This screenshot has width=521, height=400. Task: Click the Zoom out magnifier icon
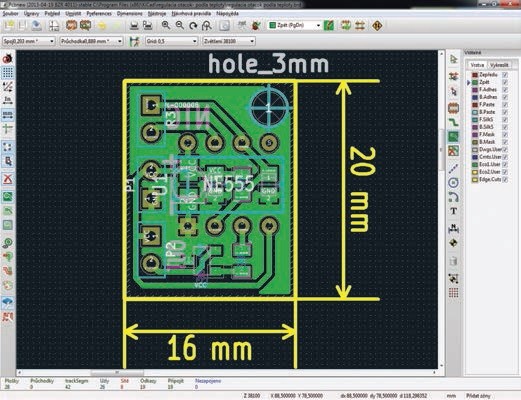click(x=180, y=26)
